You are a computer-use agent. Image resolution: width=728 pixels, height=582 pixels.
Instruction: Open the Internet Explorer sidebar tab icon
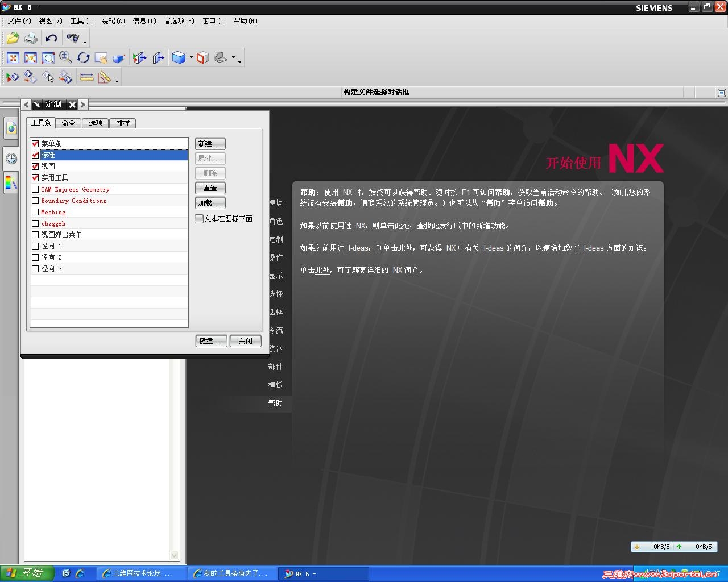click(x=11, y=128)
